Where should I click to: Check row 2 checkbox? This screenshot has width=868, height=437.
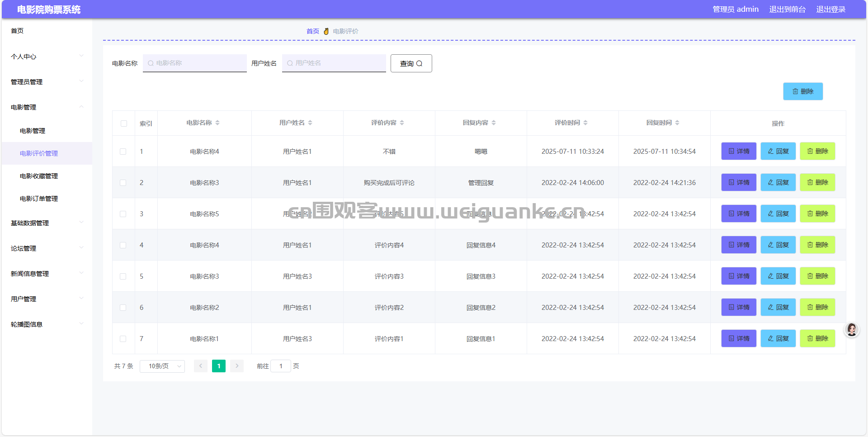click(x=123, y=183)
